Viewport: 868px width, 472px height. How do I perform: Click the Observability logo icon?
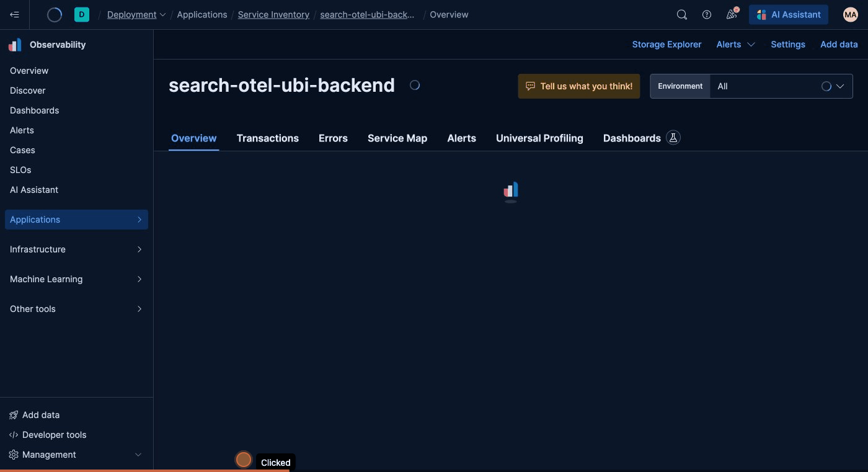[x=15, y=45]
